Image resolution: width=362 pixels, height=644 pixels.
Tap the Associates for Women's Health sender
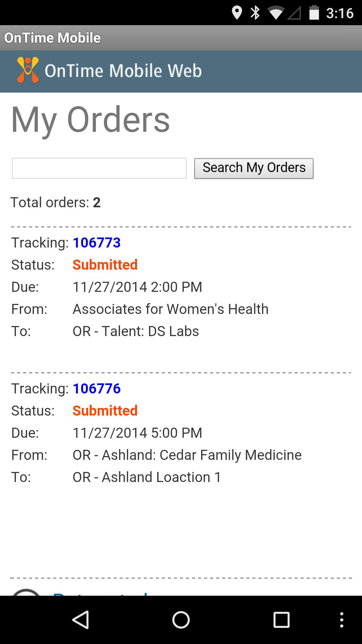170,309
